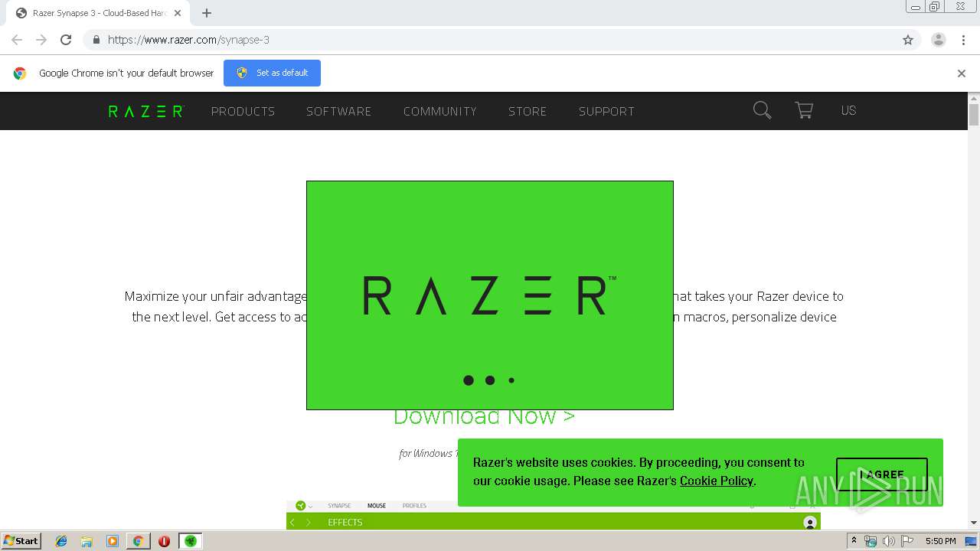Click the Razer logo in navigation bar
The height and width of the screenshot is (551, 980).
(145, 111)
